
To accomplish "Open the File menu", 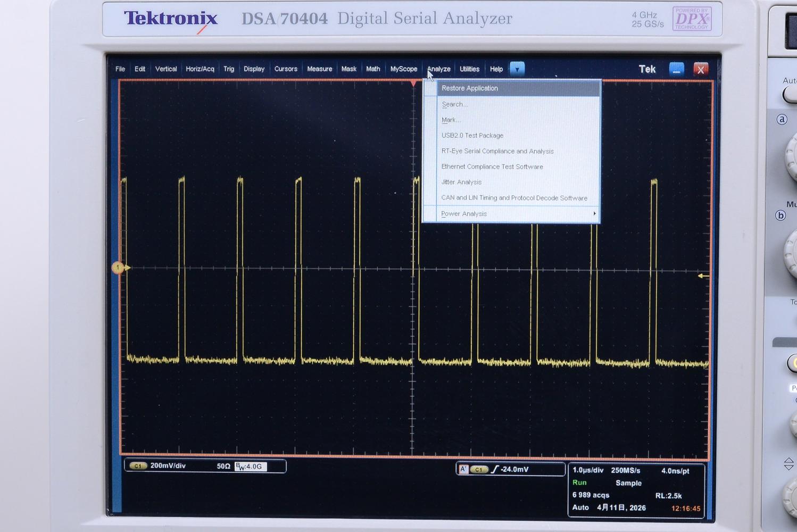I will [120, 69].
